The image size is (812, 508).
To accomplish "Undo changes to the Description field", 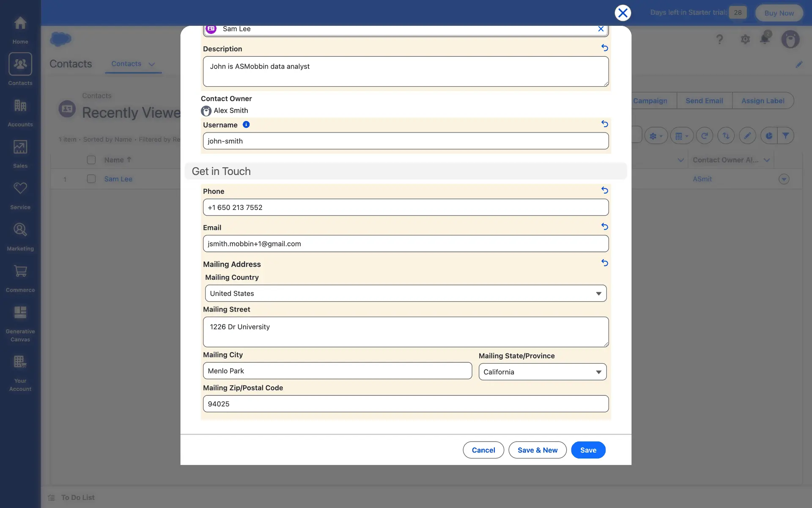I will pyautogui.click(x=604, y=48).
